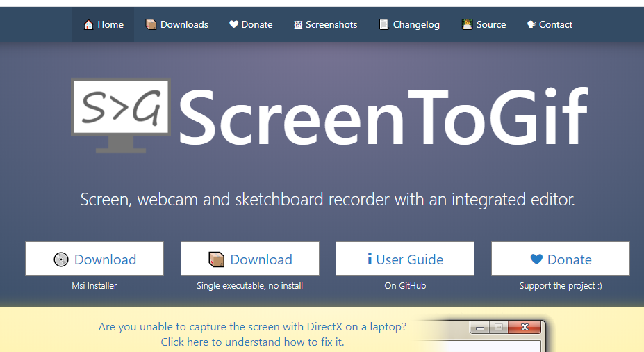The width and height of the screenshot is (644, 352).
Task: Click the blue heart on Donate button
Action: click(536, 259)
